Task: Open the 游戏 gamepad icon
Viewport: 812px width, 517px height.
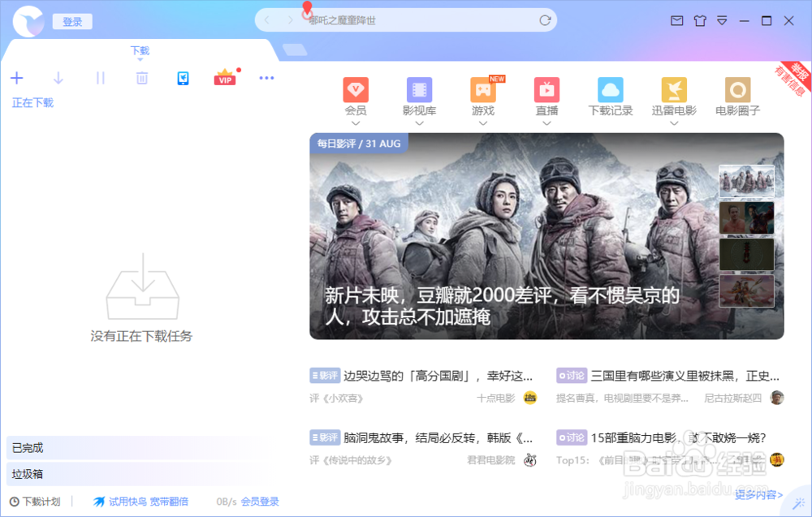Action: tap(483, 90)
